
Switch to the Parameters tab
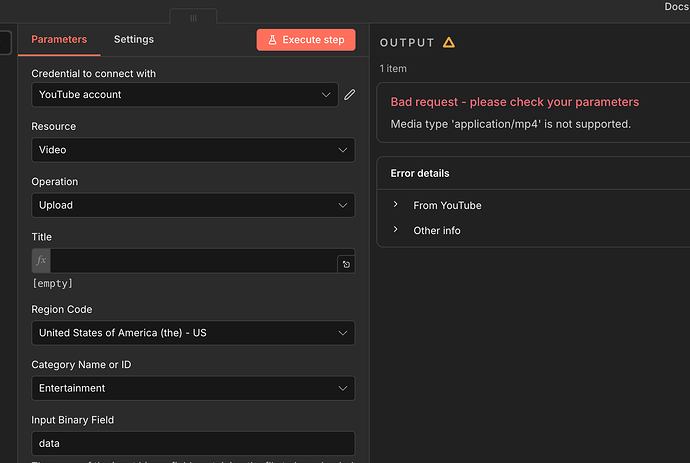click(59, 40)
